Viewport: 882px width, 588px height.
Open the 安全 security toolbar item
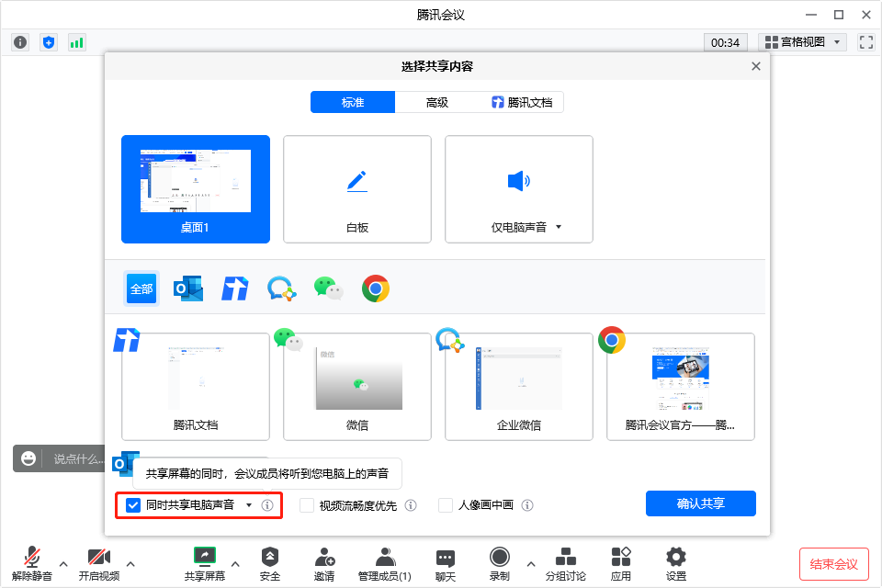(x=270, y=563)
